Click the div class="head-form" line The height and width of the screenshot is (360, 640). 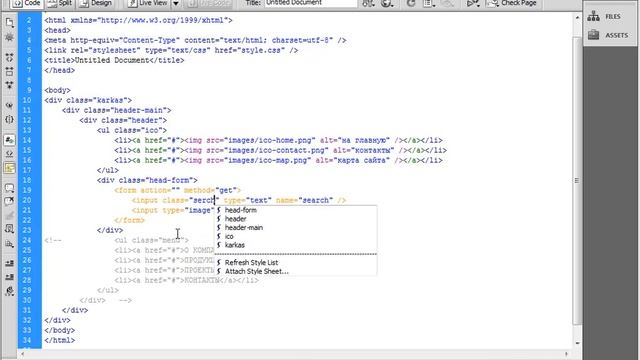pyautogui.click(x=147, y=180)
